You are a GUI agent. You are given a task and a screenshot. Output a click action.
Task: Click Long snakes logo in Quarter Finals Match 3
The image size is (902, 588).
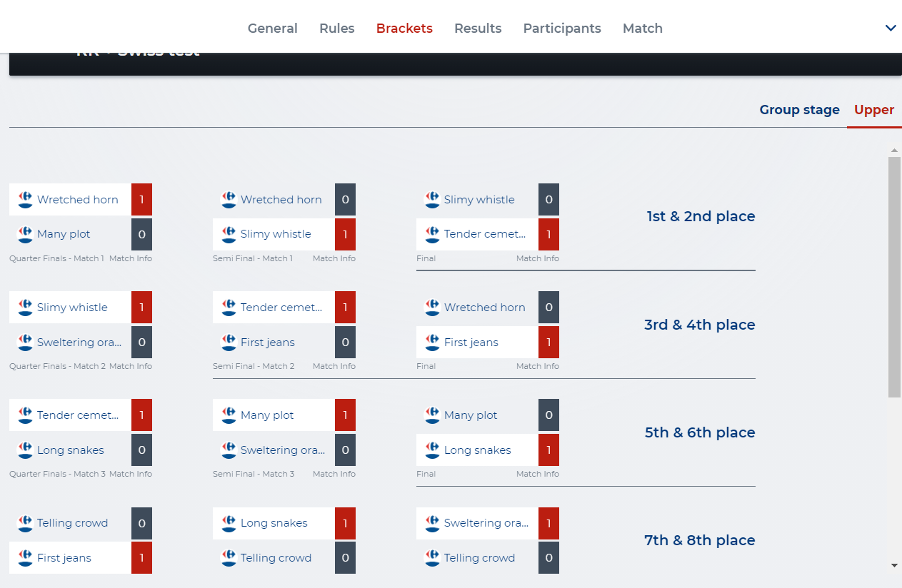click(x=25, y=450)
